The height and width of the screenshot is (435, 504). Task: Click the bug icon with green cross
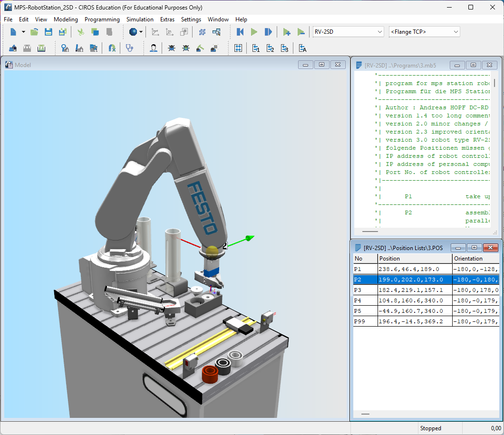(186, 48)
